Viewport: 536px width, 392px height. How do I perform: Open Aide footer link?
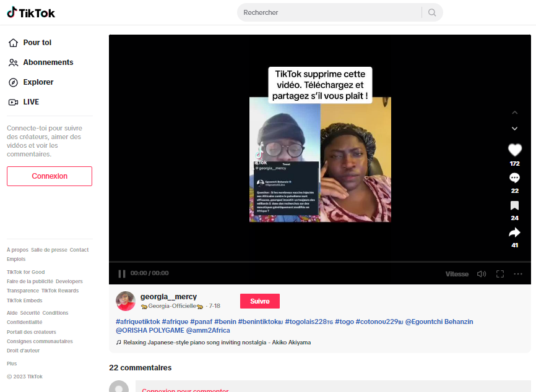click(x=12, y=313)
